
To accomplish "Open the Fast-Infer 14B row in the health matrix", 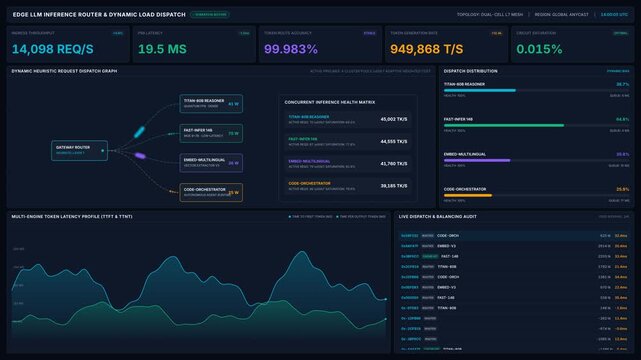I will 347,141.
